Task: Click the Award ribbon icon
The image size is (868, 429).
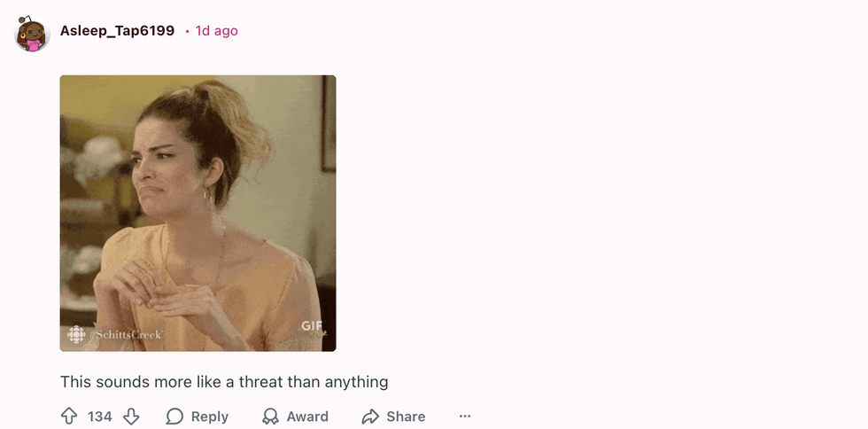Action: click(x=270, y=417)
